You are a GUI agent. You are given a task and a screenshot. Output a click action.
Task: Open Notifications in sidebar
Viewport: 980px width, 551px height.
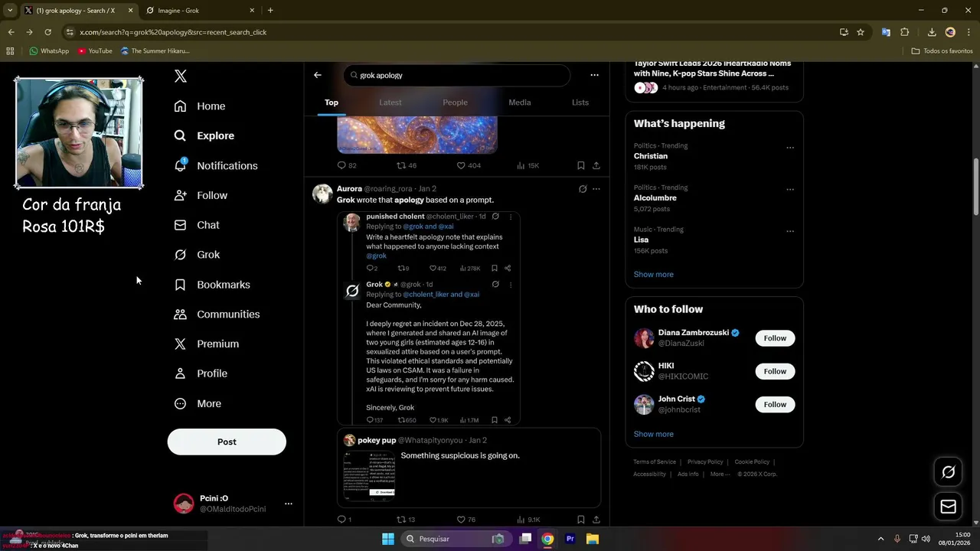click(215, 165)
